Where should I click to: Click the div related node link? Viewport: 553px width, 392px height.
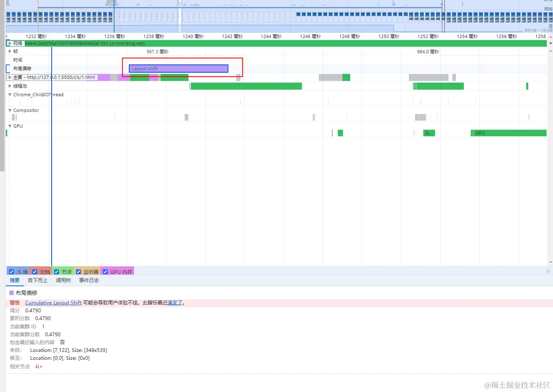(x=39, y=366)
